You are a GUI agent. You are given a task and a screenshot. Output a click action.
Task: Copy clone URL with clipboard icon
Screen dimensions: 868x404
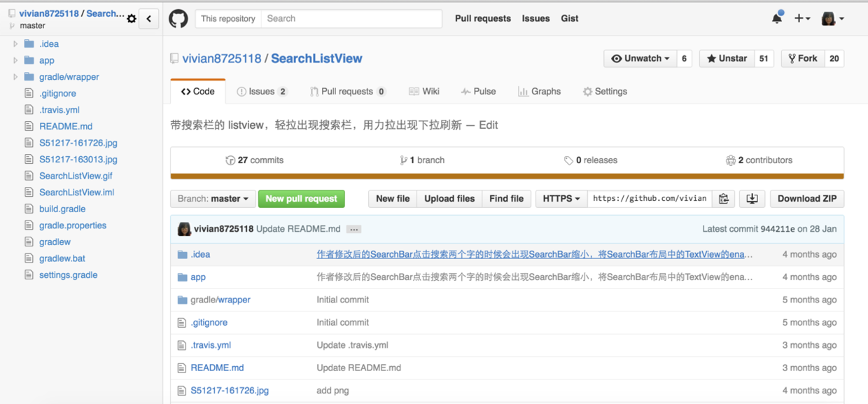(x=724, y=199)
